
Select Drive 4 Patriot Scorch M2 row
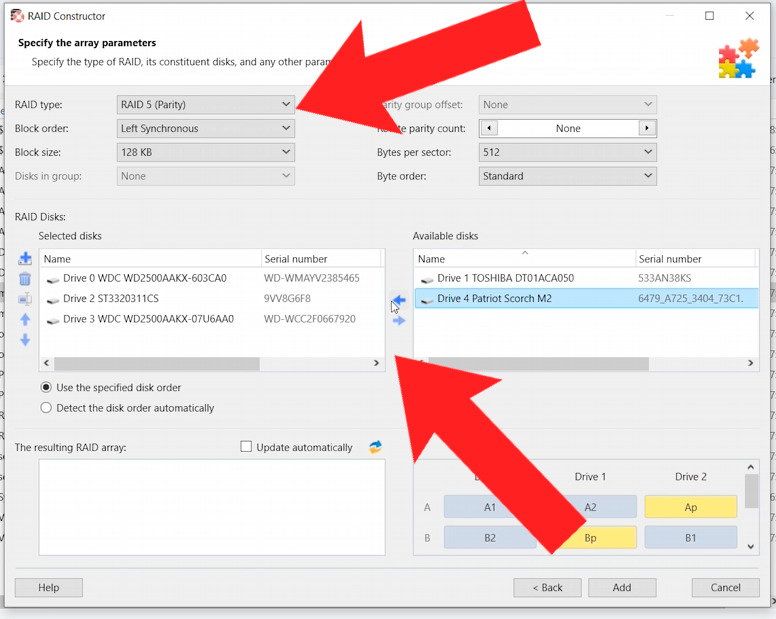586,298
